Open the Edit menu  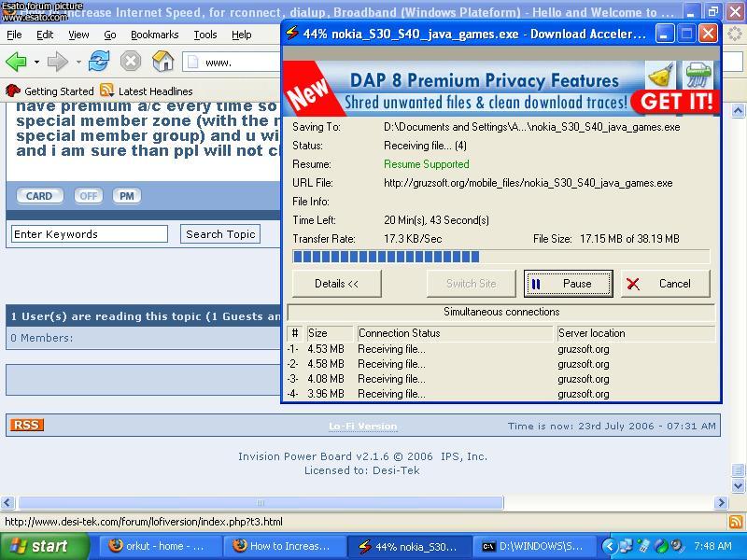click(45, 35)
